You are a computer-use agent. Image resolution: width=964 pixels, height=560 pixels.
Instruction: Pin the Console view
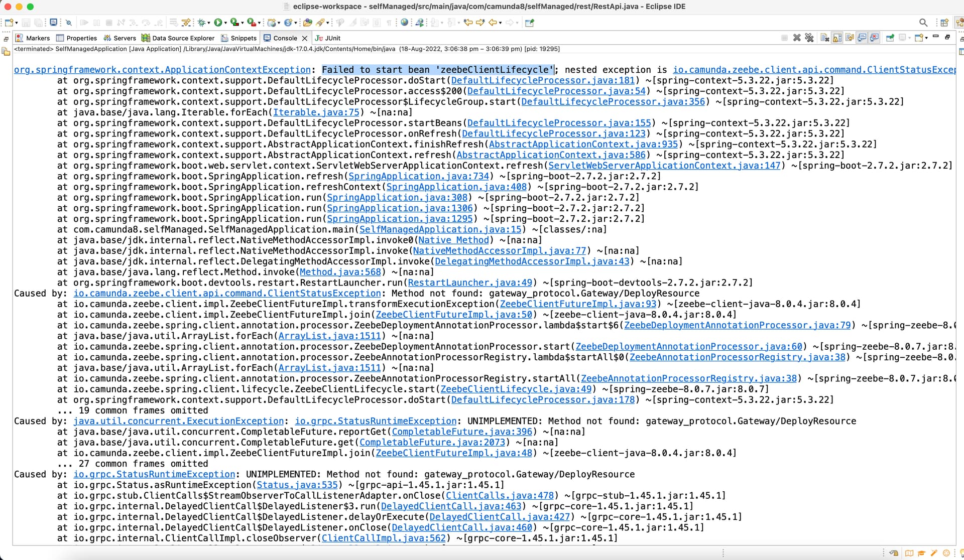coord(890,38)
